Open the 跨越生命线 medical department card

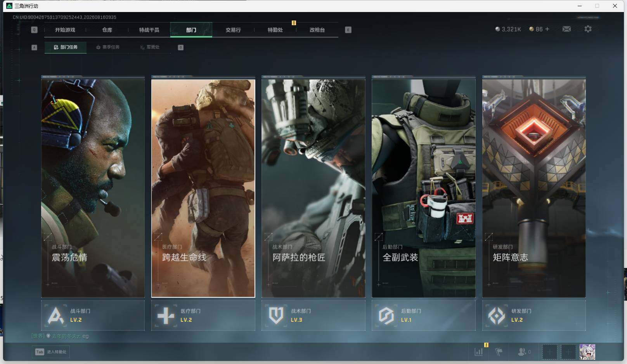click(203, 188)
